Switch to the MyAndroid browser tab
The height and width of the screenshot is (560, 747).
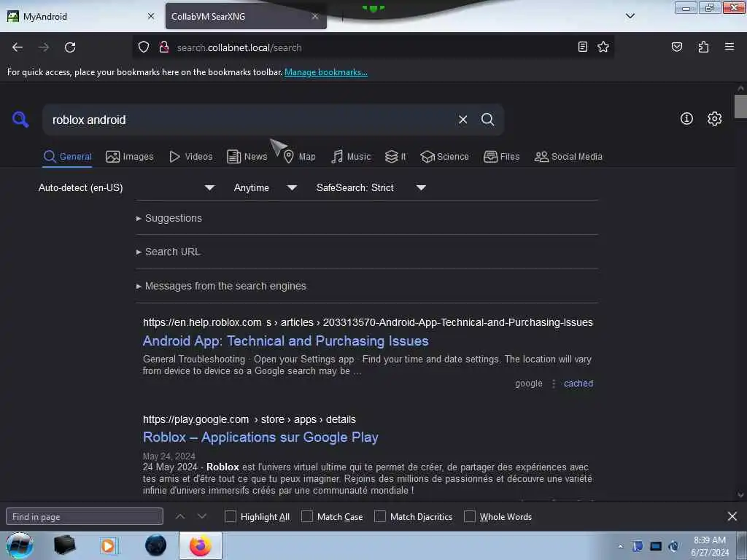coord(81,16)
